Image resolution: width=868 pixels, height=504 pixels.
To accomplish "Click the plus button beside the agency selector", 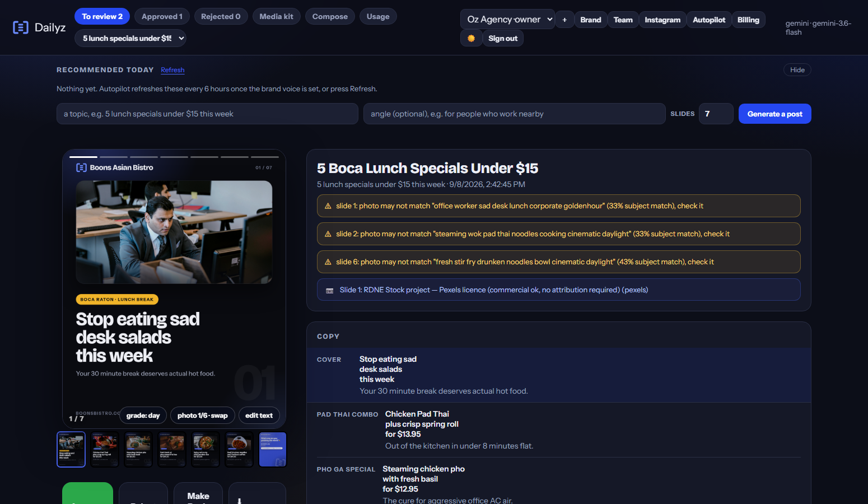I will click(564, 20).
